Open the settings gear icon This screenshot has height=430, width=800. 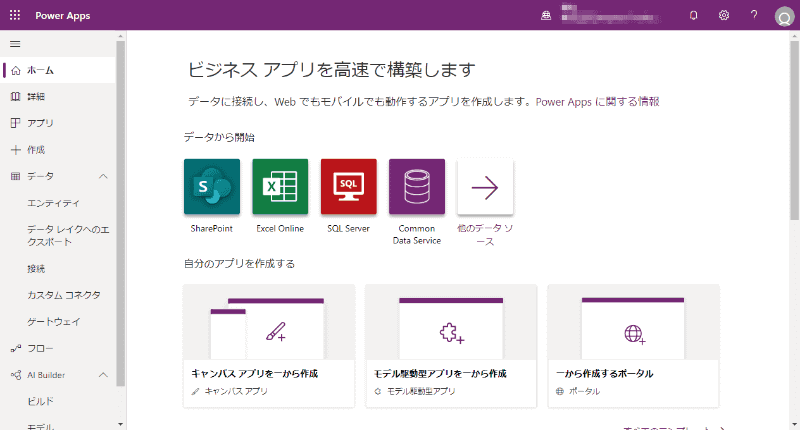point(723,15)
